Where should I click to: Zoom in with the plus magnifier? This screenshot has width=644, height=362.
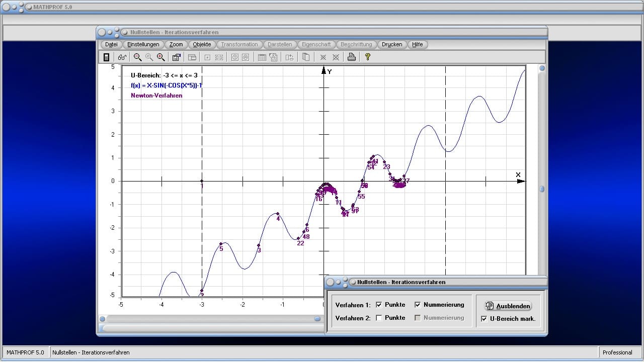coord(160,57)
